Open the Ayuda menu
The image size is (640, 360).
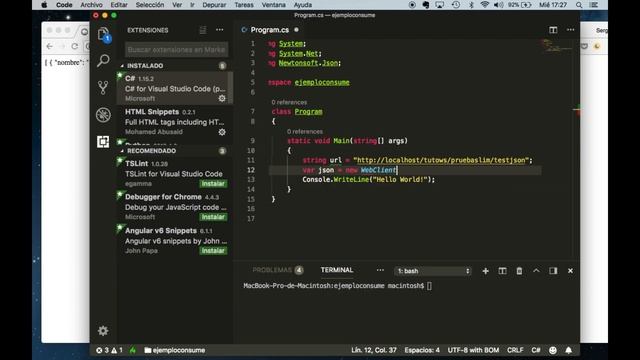(303, 5)
